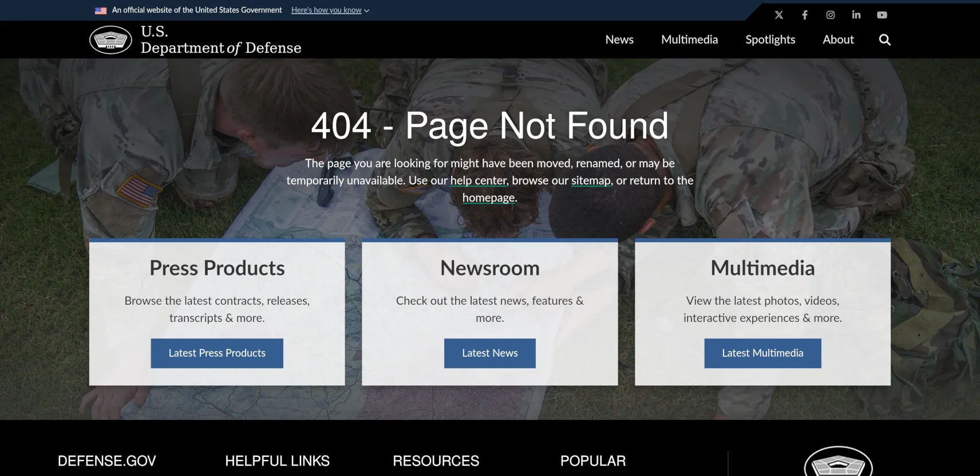Open the Facebook social icon
The width and height of the screenshot is (980, 476).
pyautogui.click(x=805, y=15)
